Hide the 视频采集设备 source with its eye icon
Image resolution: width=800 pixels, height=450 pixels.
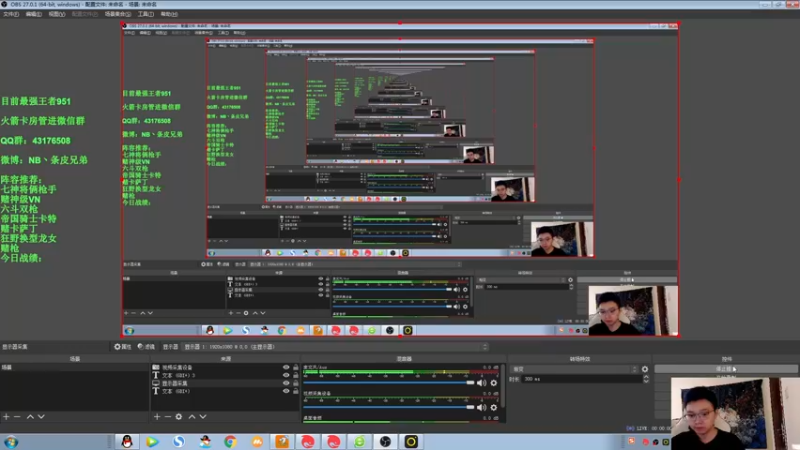pos(286,367)
